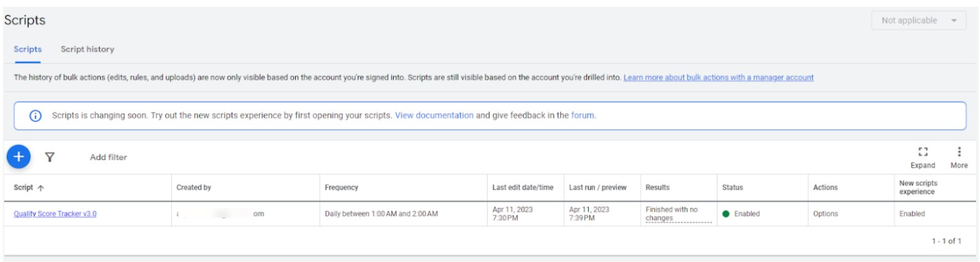Click the sort arrow next to Script

(x=40, y=187)
